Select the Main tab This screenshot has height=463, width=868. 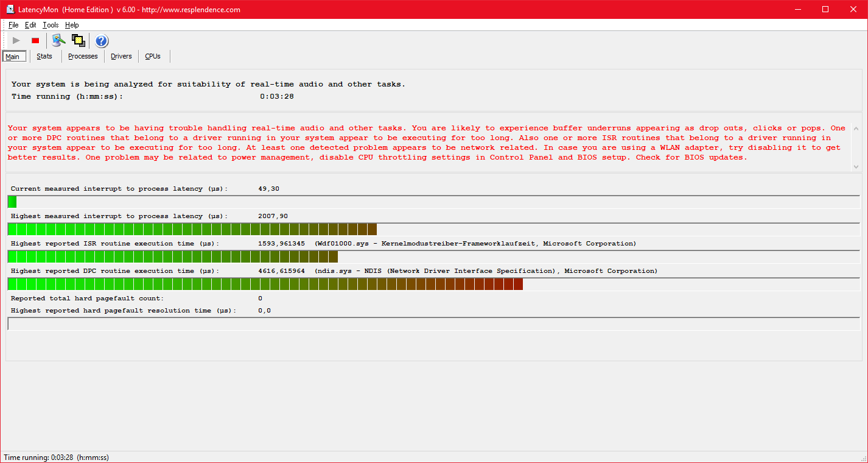(x=13, y=57)
